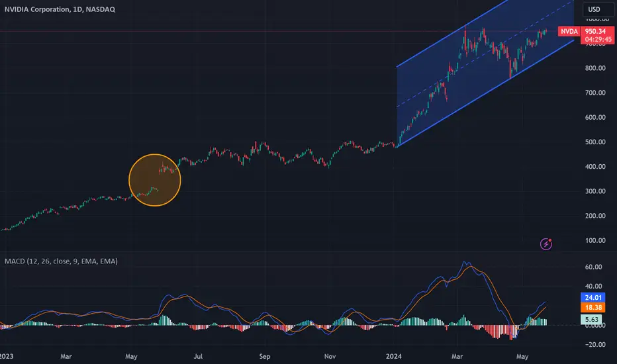
Task: Click the 600.00 price axis label
Action: 595,117
